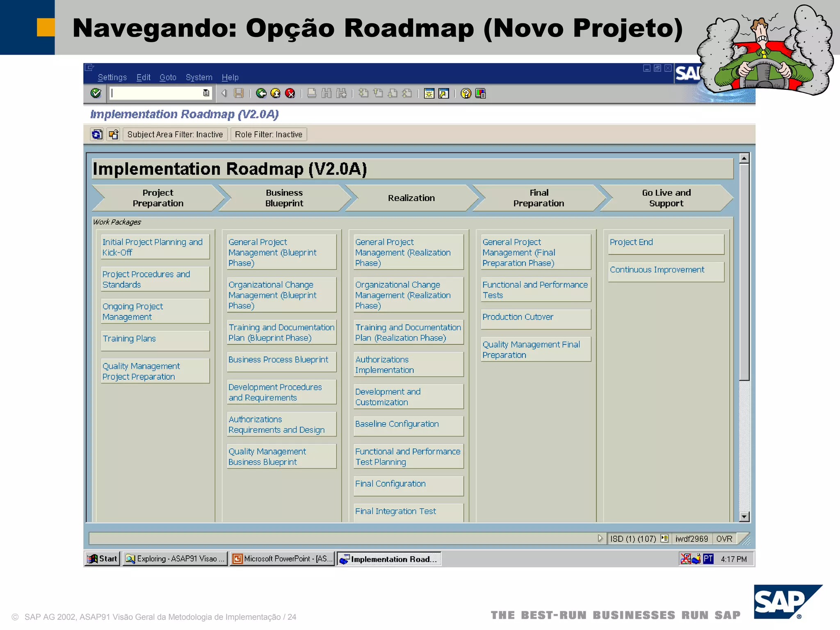Viewport: 840px width, 630px height.
Task: Click the vertical scrollbar thumb
Action: point(744,272)
